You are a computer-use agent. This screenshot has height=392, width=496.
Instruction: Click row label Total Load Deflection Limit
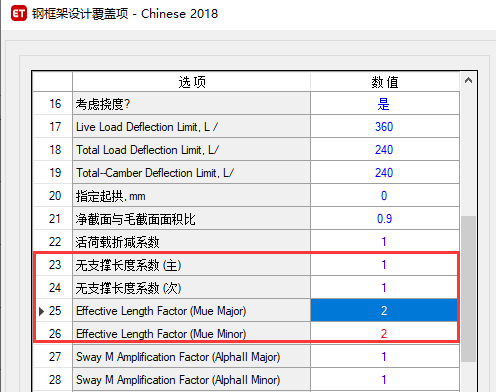pyautogui.click(x=191, y=150)
